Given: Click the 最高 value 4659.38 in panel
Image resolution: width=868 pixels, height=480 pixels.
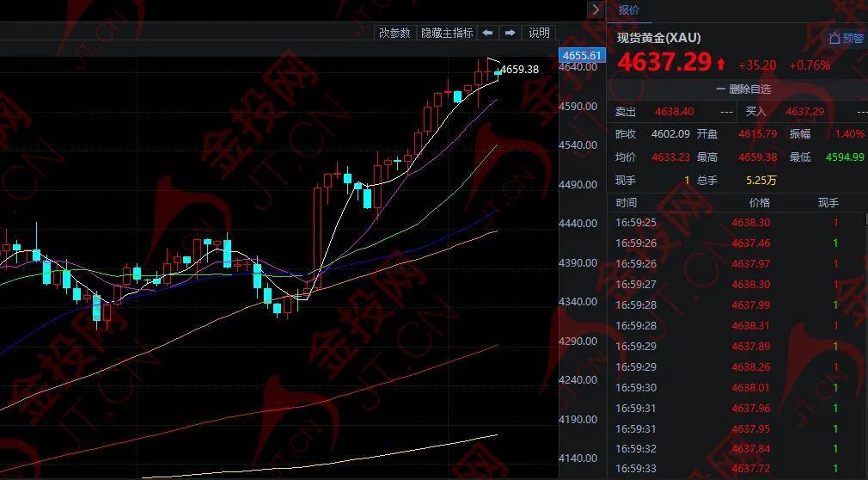Looking at the screenshot, I should (757, 157).
